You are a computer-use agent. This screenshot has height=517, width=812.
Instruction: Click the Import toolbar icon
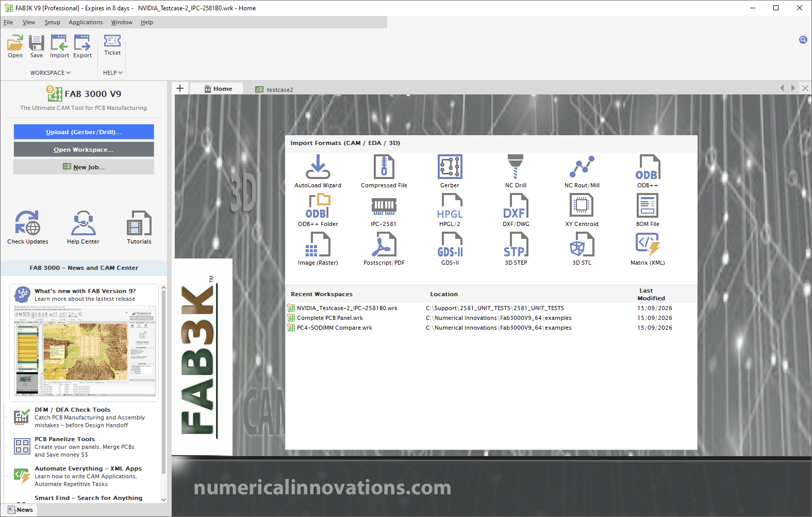pos(59,46)
